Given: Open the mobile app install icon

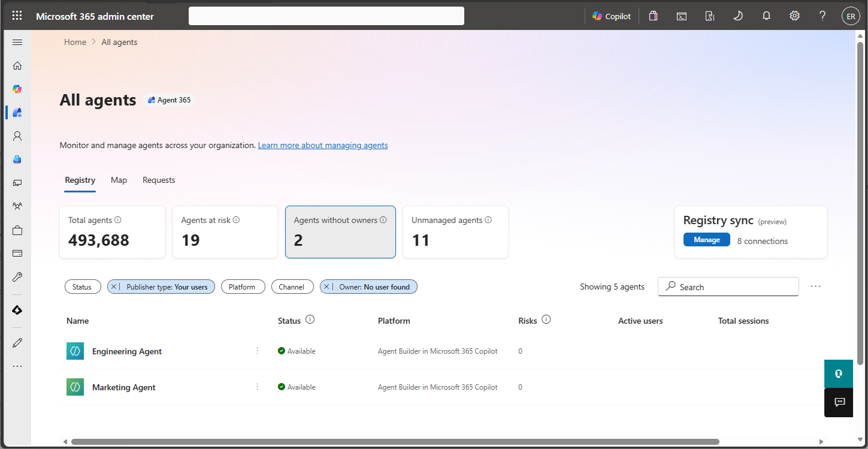Looking at the screenshot, I should 710,16.
